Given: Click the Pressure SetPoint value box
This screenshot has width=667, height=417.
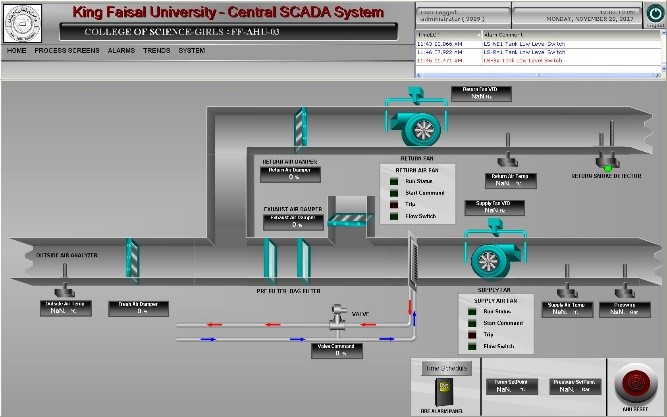Looking at the screenshot, I should (576, 386).
